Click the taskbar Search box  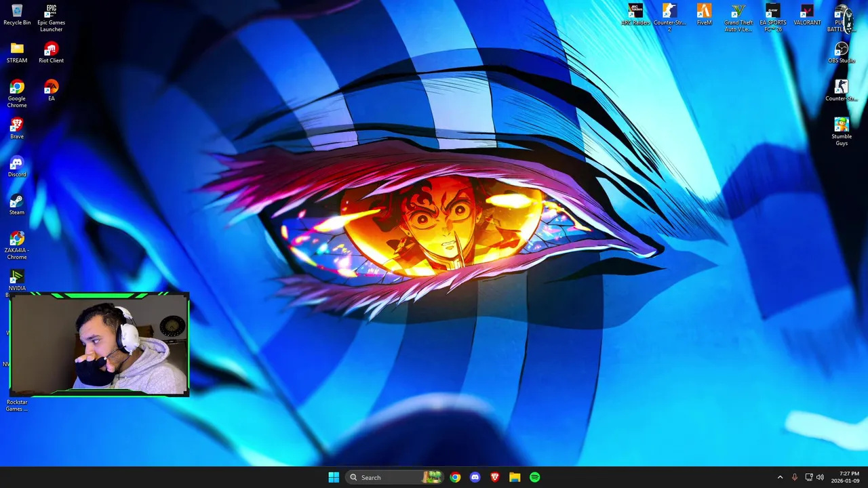point(393,477)
